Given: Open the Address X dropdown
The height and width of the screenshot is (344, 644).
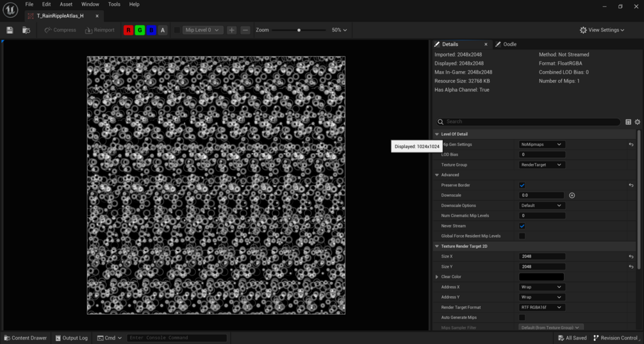Looking at the screenshot, I should 541,287.
